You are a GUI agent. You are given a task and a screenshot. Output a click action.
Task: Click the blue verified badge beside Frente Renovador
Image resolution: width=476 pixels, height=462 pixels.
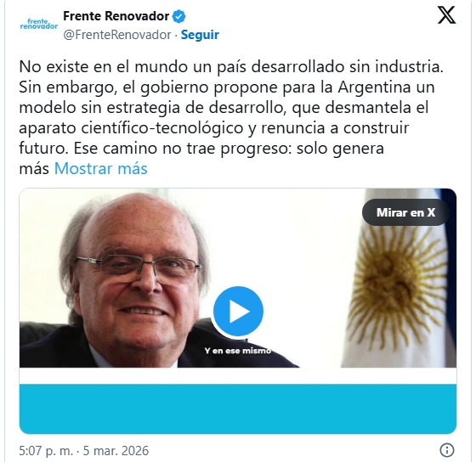click(178, 16)
